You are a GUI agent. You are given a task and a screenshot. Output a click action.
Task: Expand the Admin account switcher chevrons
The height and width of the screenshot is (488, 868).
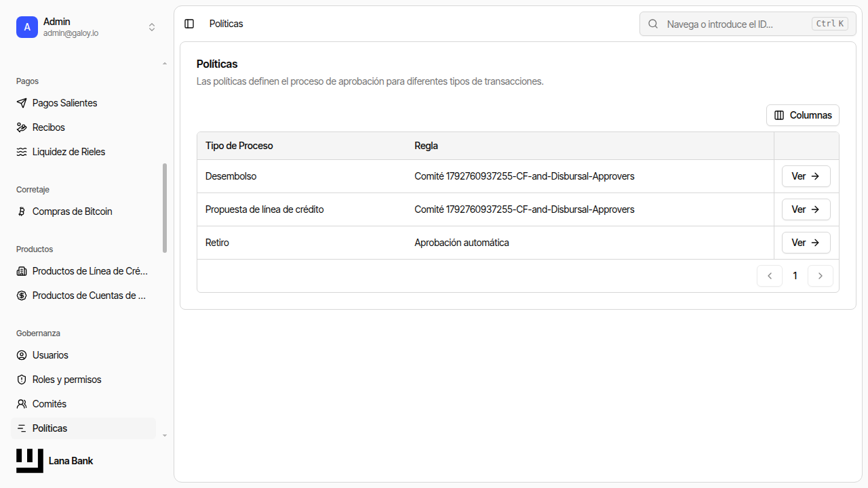tap(152, 27)
